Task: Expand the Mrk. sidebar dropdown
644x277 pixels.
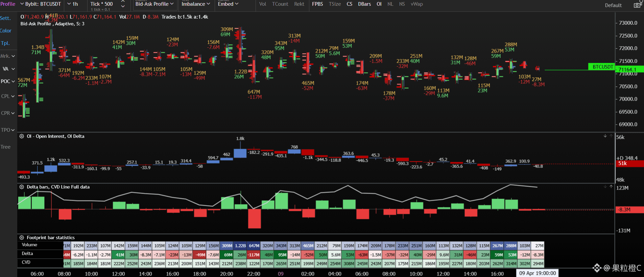Action: (x=8, y=56)
